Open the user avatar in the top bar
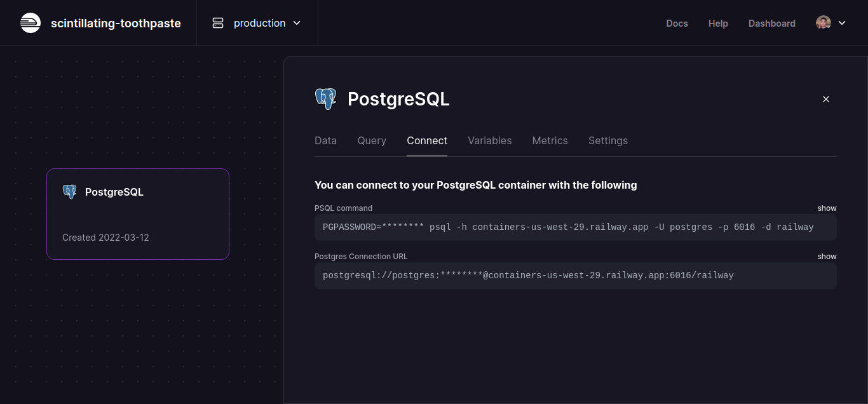 822,22
